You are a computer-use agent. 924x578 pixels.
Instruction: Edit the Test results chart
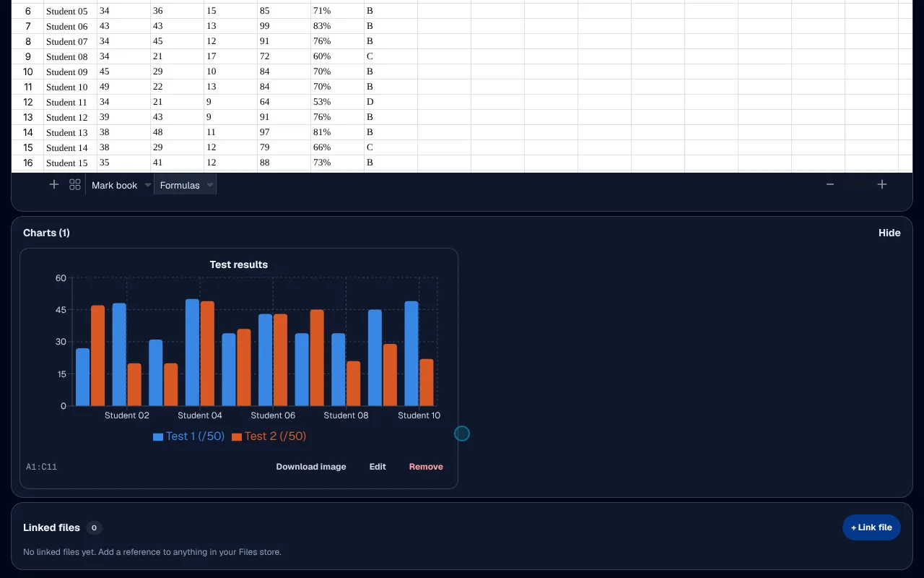[x=378, y=467]
